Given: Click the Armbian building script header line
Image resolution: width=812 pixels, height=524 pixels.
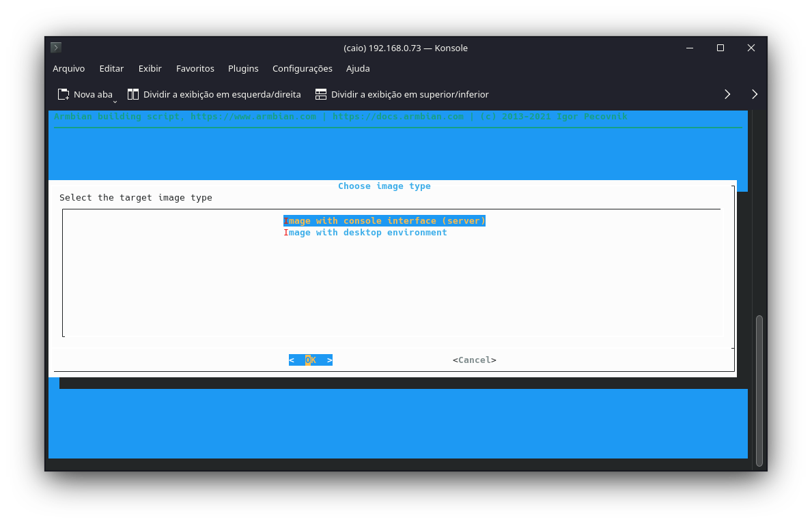Looking at the screenshot, I should tap(340, 117).
